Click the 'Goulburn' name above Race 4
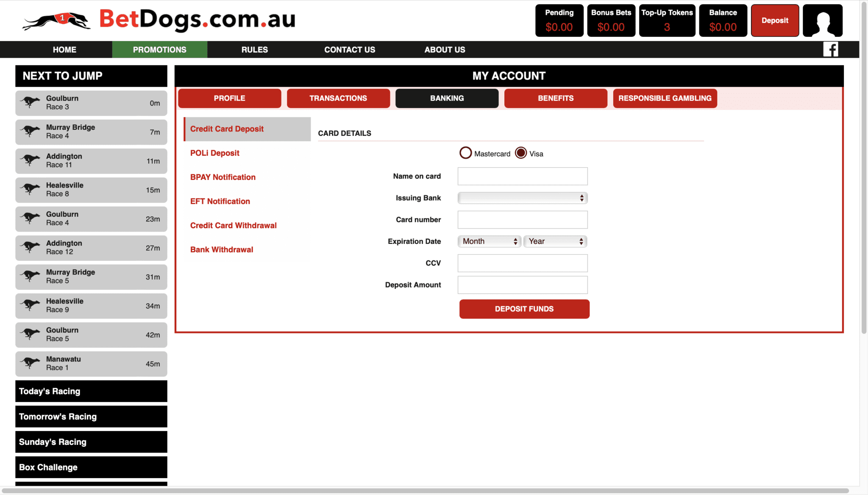The width and height of the screenshot is (868, 495). [62, 214]
